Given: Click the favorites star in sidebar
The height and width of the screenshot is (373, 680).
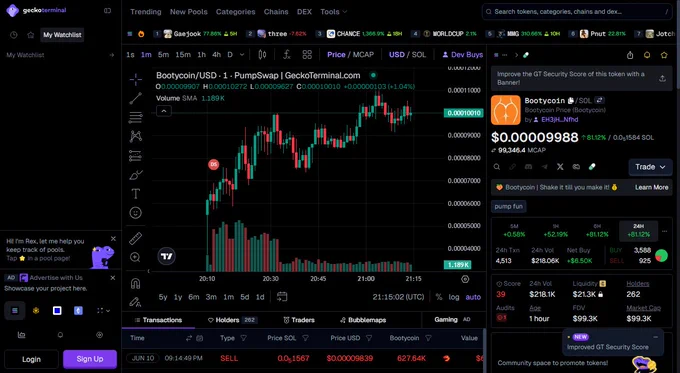Looking at the screenshot, I should click(x=30, y=35).
